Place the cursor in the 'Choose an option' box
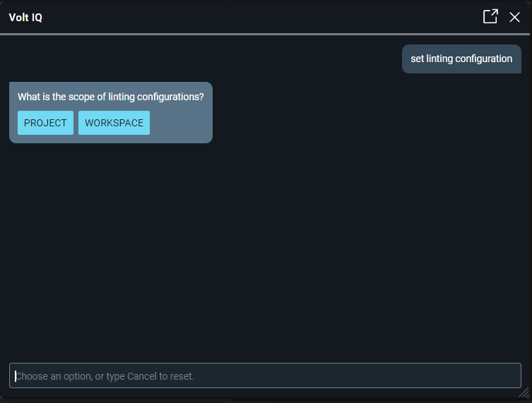The width and height of the screenshot is (532, 403). (x=265, y=376)
